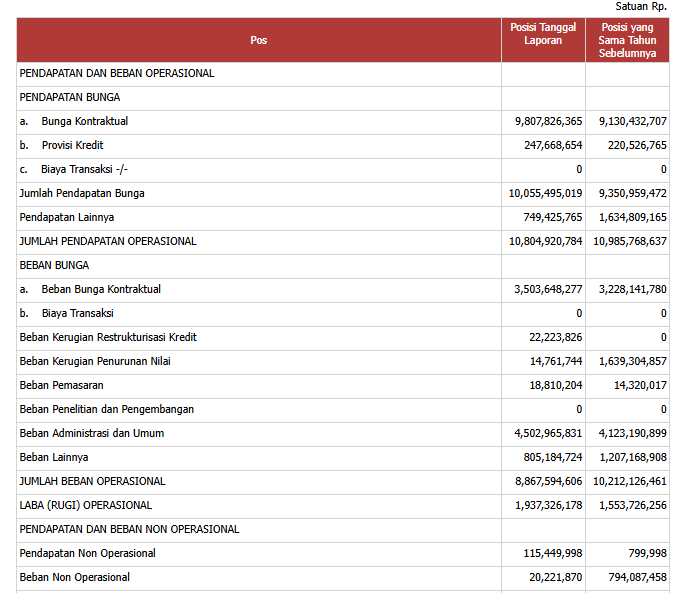The image size is (682, 593).
Task: Click Pendapatan Non Operasional label
Action: [x=87, y=553]
